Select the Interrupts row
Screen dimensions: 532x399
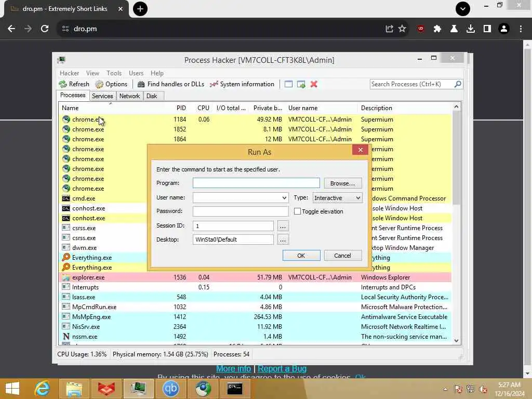pyautogui.click(x=255, y=287)
